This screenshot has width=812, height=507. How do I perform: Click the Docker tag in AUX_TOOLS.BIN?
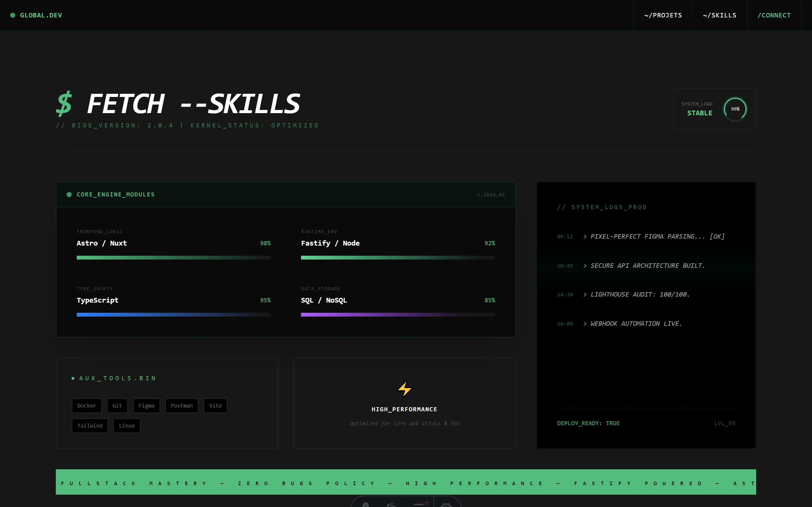[x=86, y=405]
